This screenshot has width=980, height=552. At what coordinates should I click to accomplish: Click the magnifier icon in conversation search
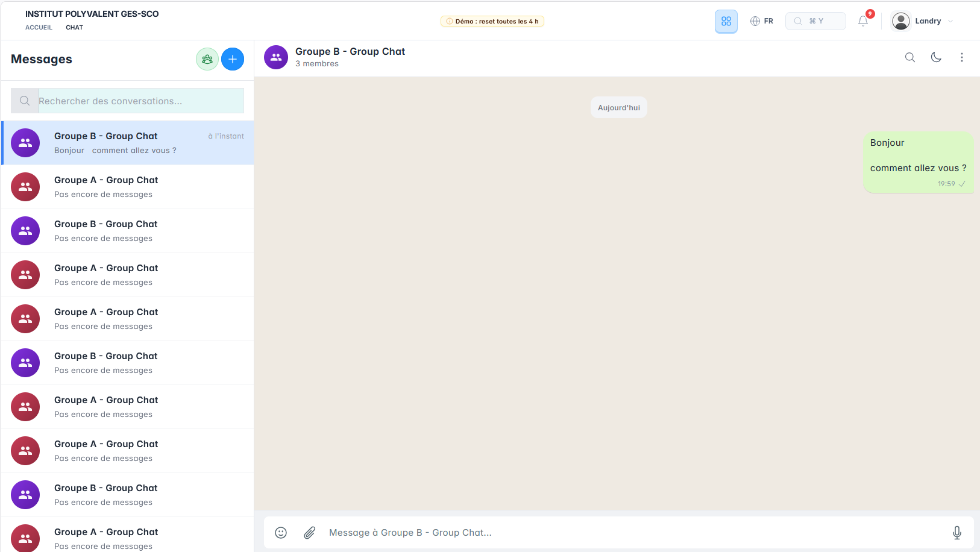[25, 101]
